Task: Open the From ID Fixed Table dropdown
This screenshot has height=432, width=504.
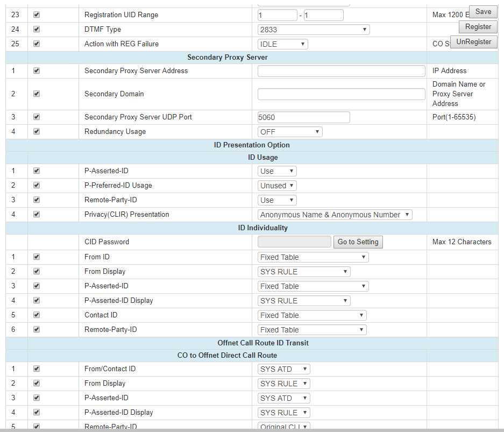Action: [x=313, y=257]
